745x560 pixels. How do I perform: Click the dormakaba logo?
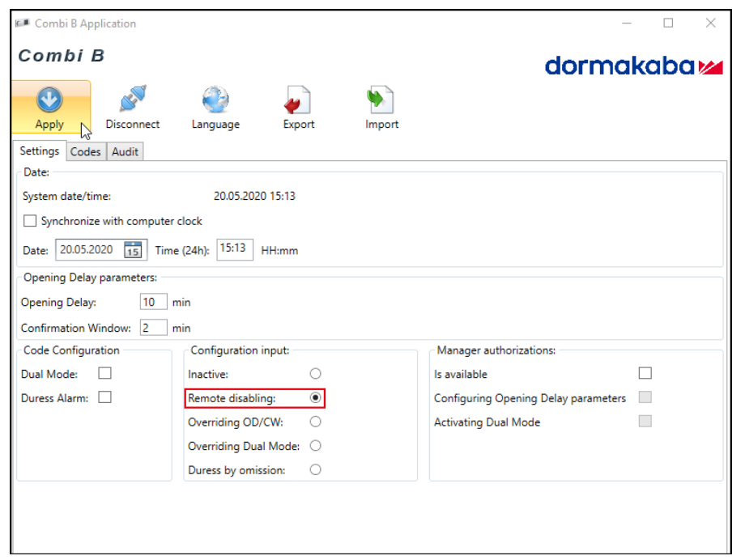(632, 66)
